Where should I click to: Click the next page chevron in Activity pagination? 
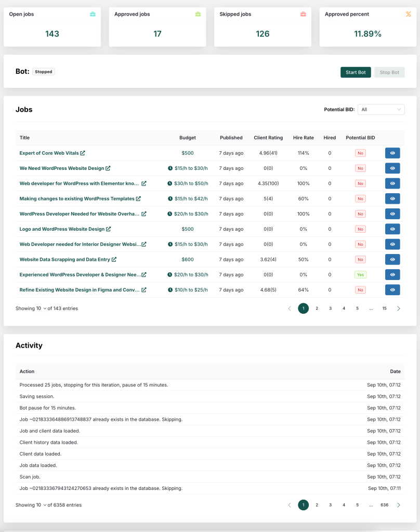coord(399,504)
